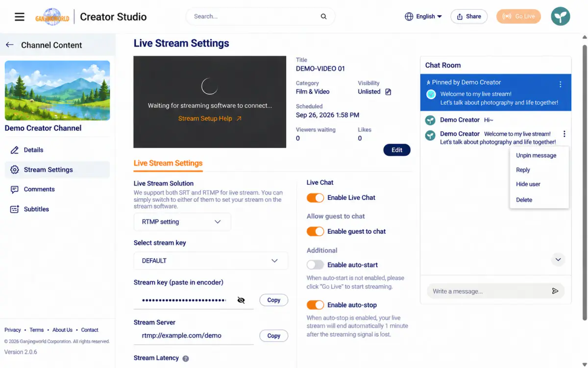Screen dimensions: 588x368
Task: Click the Share button
Action: tap(469, 17)
